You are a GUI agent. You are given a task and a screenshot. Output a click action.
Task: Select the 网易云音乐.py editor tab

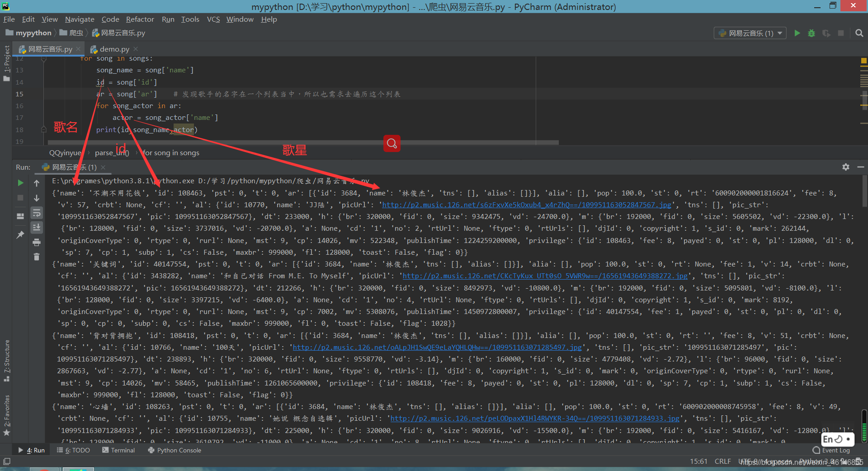click(x=50, y=49)
